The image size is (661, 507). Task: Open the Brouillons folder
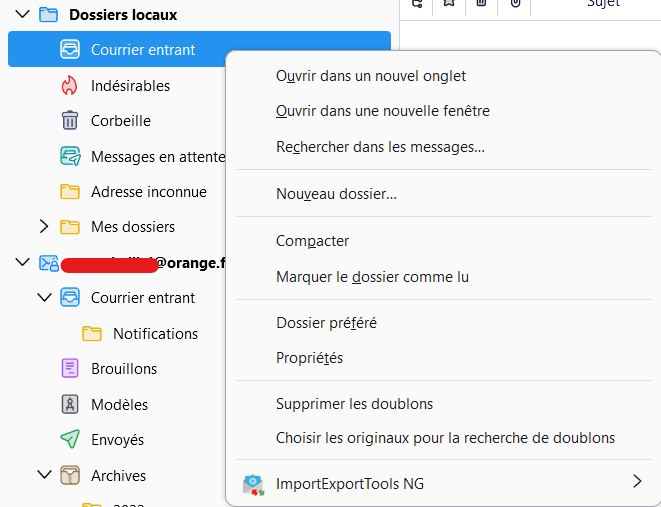click(124, 369)
